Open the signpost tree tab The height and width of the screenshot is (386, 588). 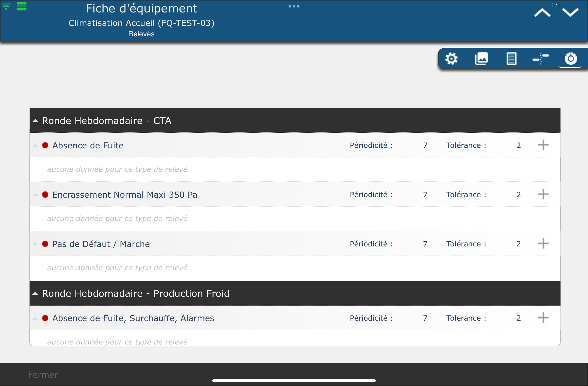click(x=541, y=59)
